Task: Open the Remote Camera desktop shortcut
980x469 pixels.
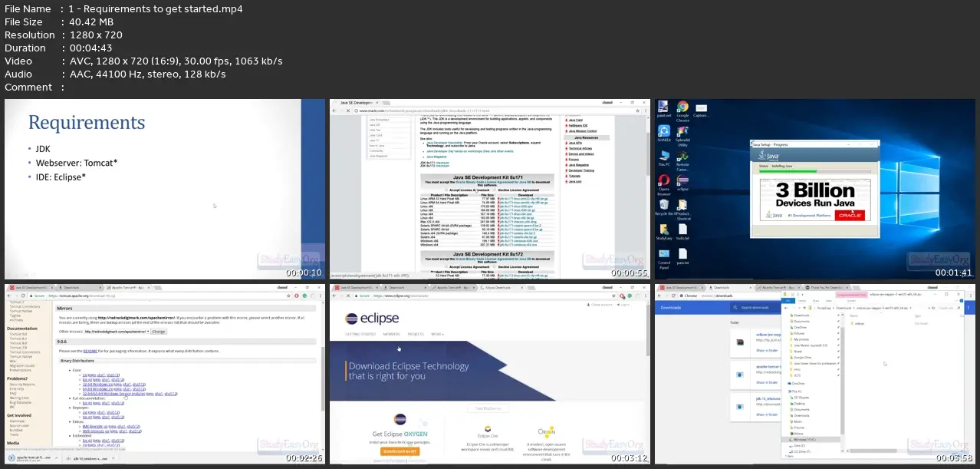Action: pos(683,160)
